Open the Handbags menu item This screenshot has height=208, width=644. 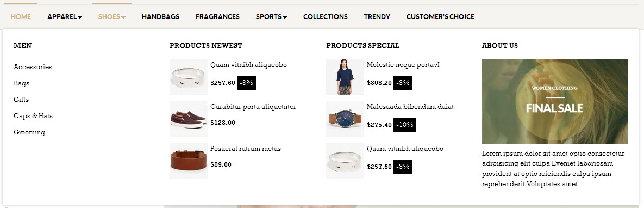pyautogui.click(x=160, y=17)
